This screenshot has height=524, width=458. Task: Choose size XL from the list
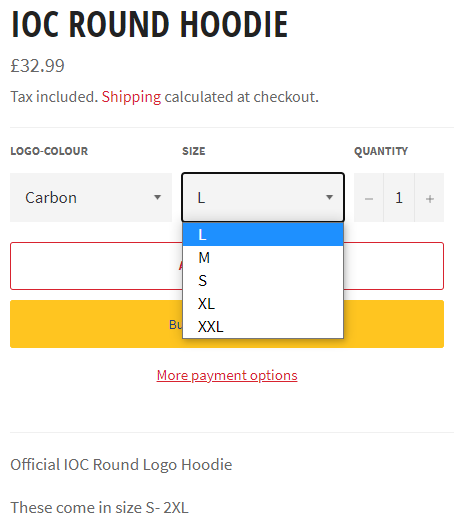click(x=263, y=304)
